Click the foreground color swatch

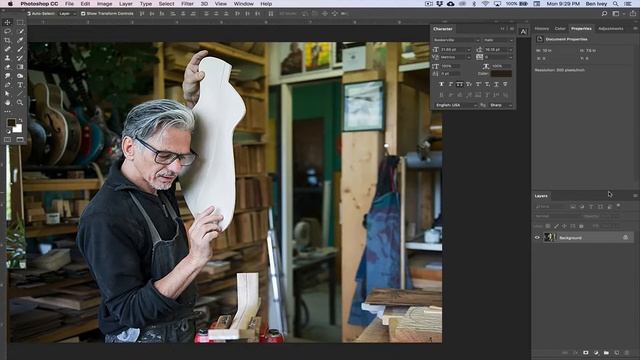coord(10,122)
